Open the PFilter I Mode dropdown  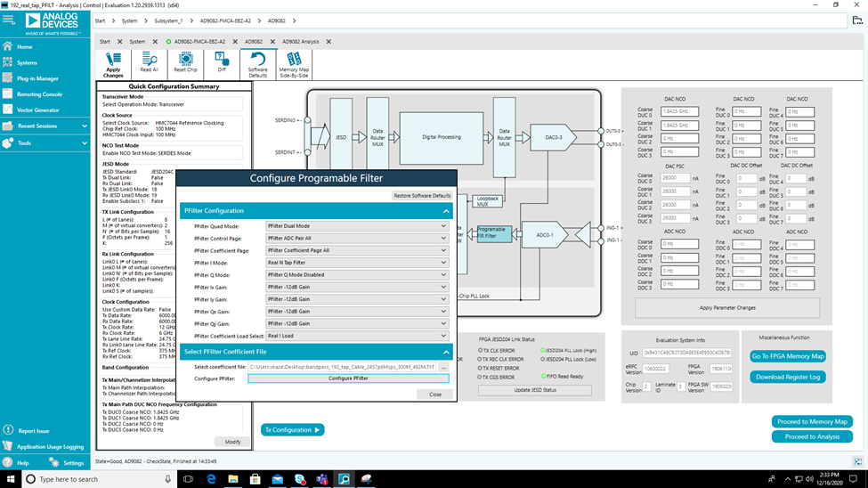(x=357, y=263)
